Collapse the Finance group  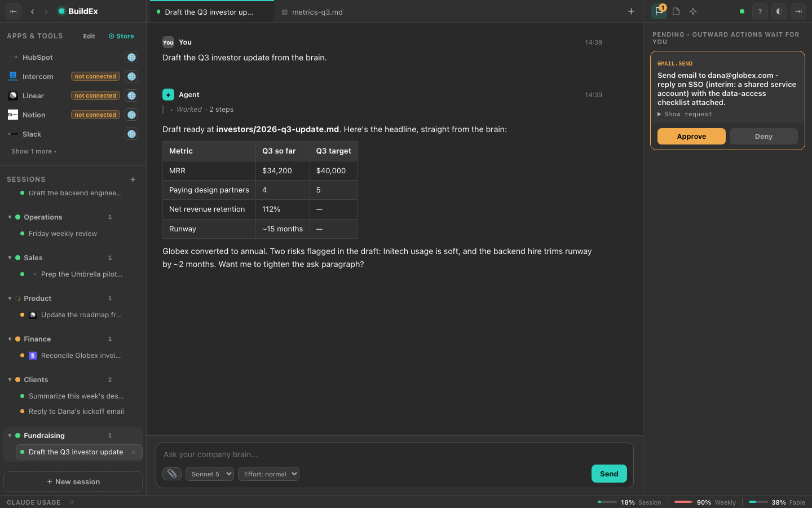click(x=10, y=339)
